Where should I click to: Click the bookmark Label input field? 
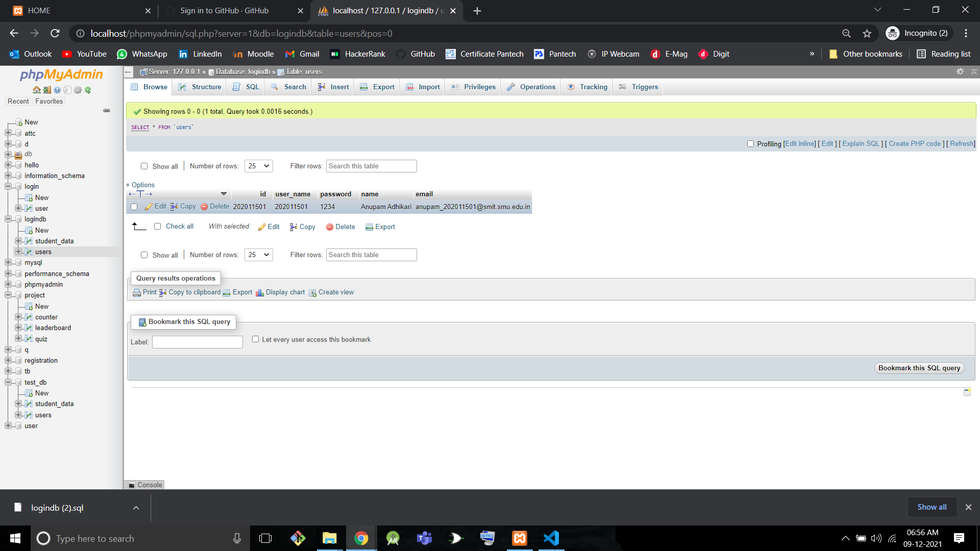(x=197, y=342)
